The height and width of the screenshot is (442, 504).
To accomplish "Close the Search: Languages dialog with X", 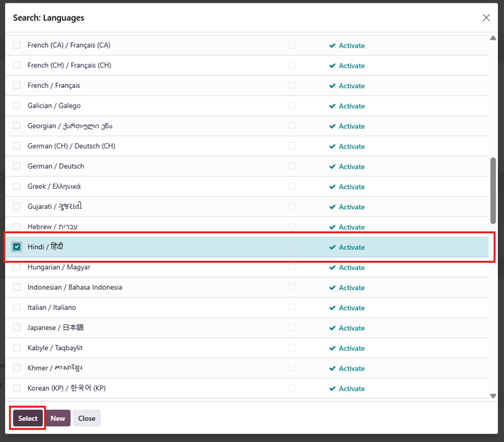I will point(486,18).
